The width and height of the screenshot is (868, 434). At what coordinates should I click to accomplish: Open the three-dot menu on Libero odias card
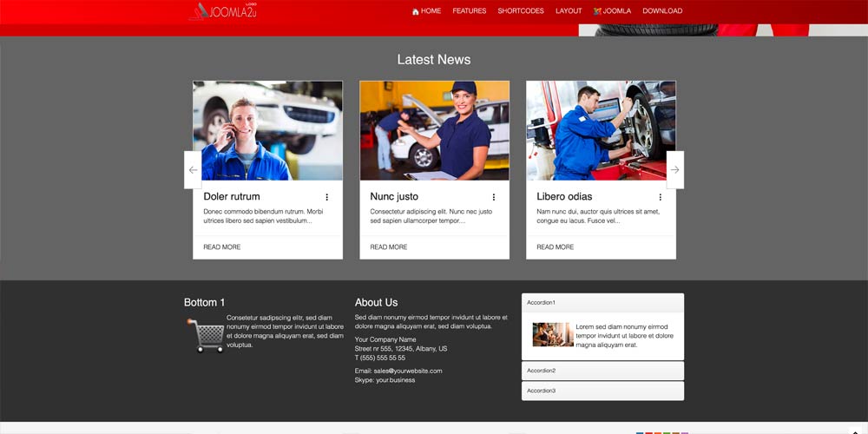[x=660, y=197]
